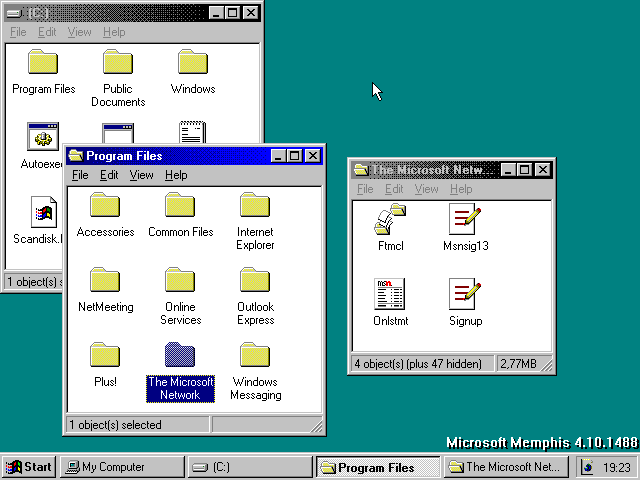Maximize the C: window
640x480 pixels.
point(232,13)
